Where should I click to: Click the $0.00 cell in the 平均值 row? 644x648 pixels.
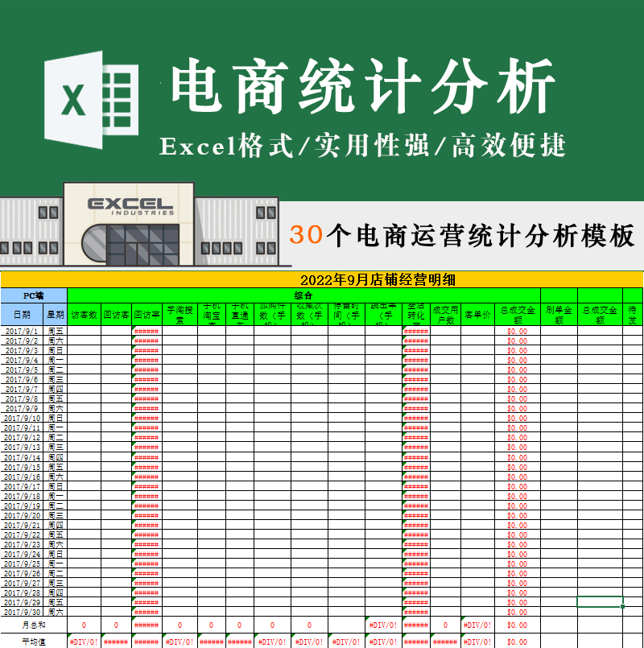pyautogui.click(x=518, y=642)
